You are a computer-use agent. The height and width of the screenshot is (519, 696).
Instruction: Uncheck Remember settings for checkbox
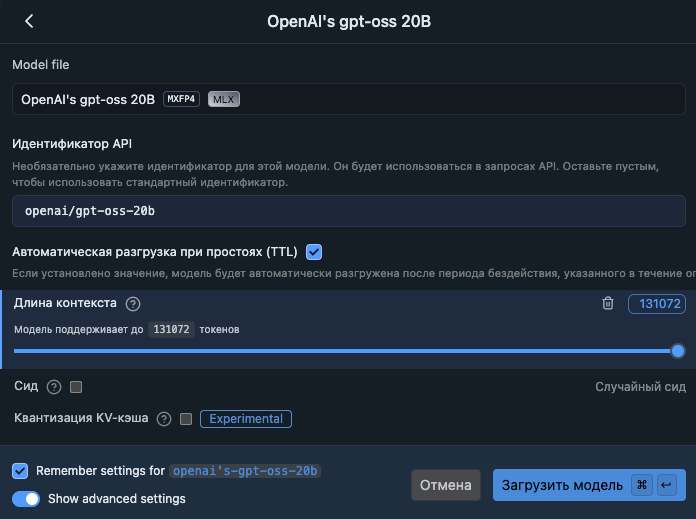(x=20, y=471)
